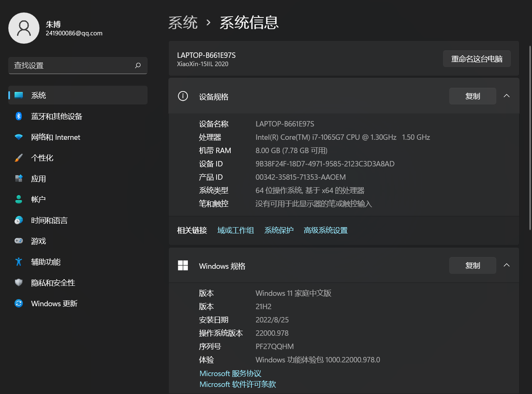
Task: Click the 辅助功能 accessibility figure icon
Action: click(19, 262)
